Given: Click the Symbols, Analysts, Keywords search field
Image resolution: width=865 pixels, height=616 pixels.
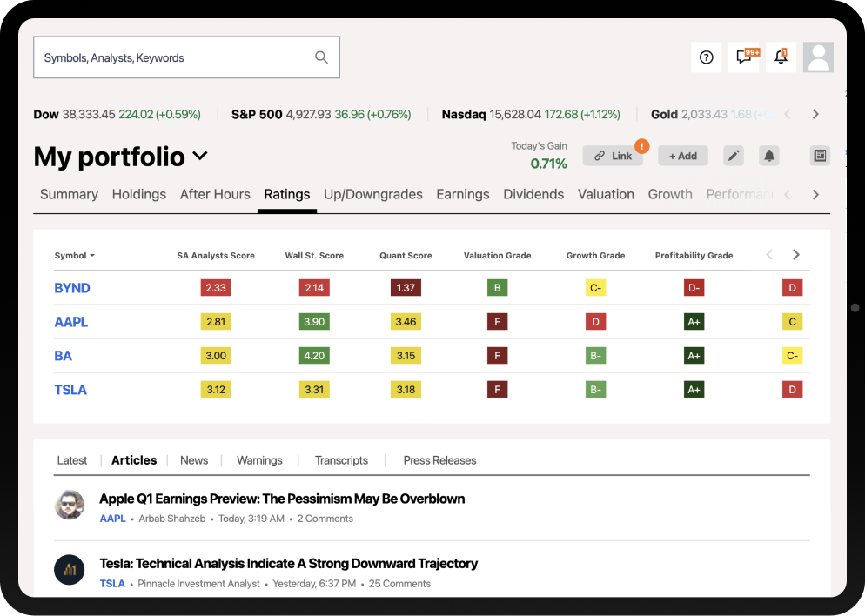Looking at the screenshot, I should point(174,57).
